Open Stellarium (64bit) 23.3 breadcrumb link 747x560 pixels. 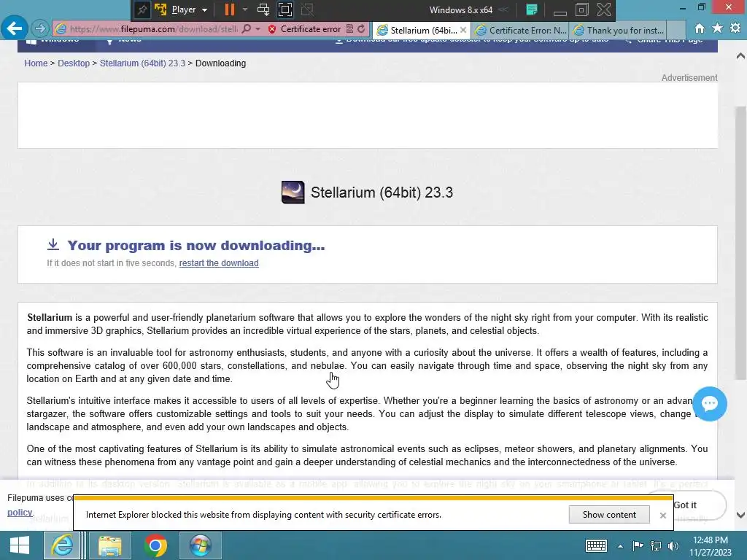pyautogui.click(x=142, y=63)
